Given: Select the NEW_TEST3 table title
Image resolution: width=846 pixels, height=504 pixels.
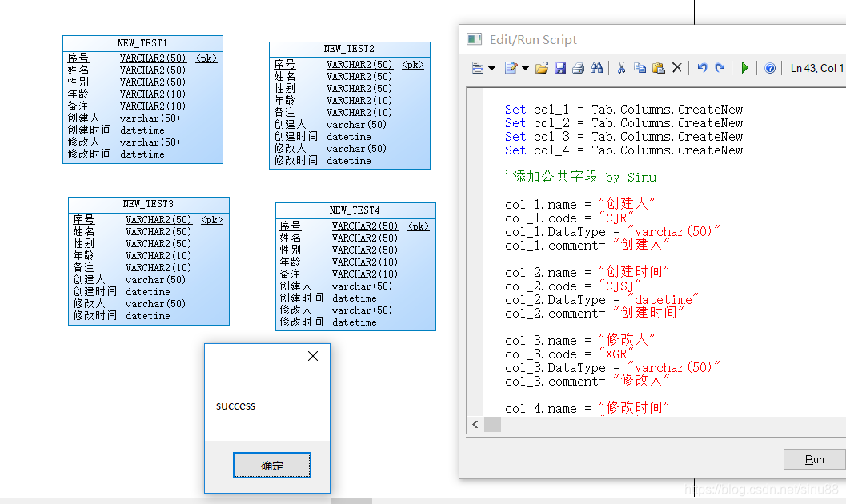Looking at the screenshot, I should point(148,204).
